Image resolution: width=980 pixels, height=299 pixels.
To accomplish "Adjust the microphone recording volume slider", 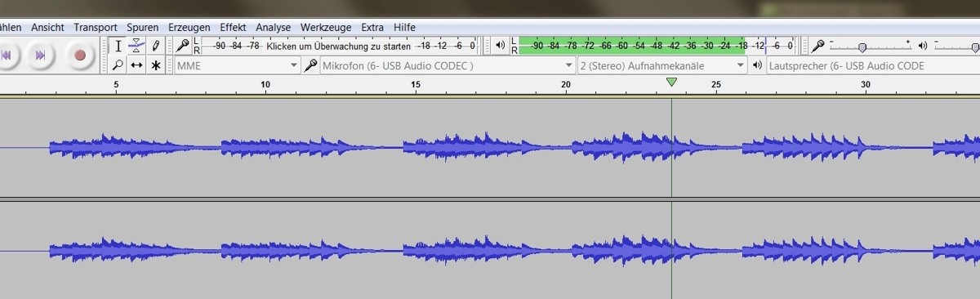I will click(862, 47).
